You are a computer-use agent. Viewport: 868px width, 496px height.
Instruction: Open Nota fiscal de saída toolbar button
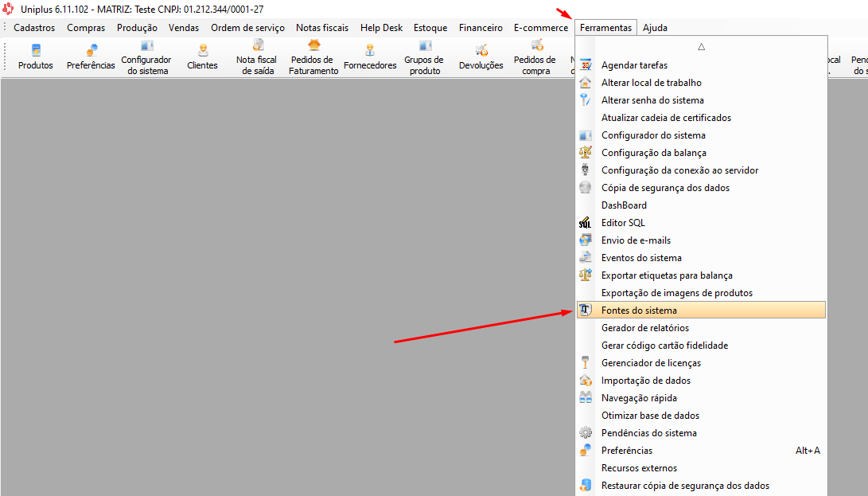(258, 57)
